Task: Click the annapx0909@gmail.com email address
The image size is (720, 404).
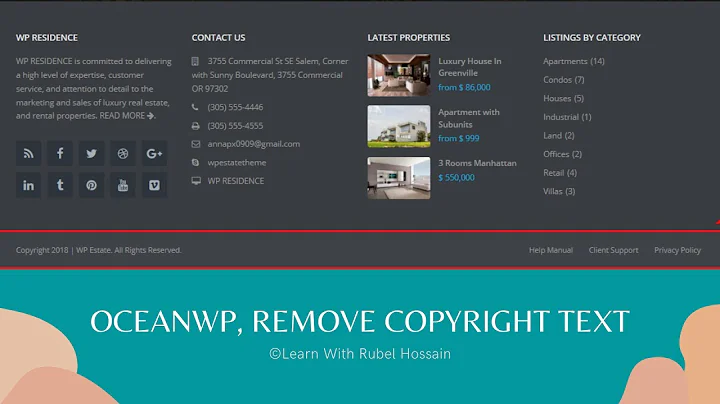Action: [x=253, y=144]
